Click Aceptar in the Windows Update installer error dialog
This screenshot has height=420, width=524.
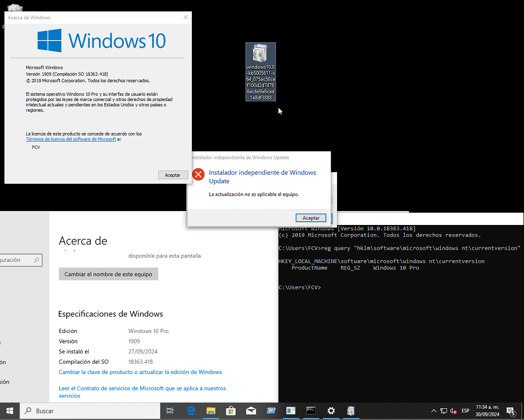[311, 217]
